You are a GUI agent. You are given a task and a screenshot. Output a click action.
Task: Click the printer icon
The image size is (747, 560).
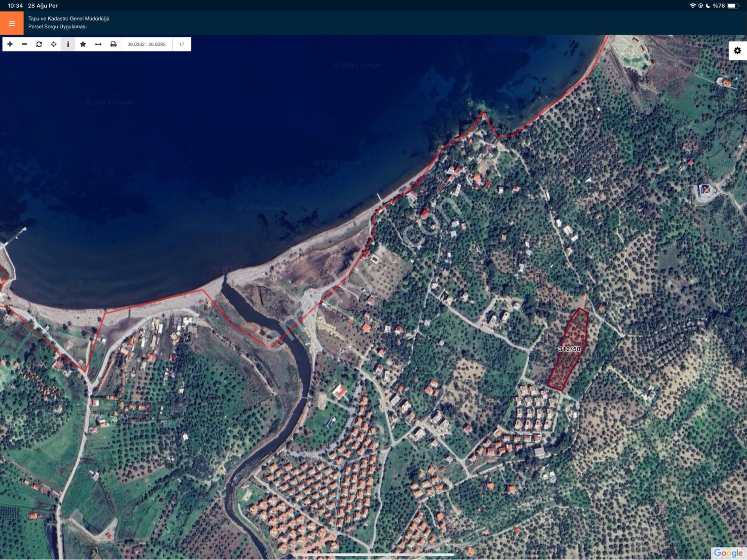[113, 44]
